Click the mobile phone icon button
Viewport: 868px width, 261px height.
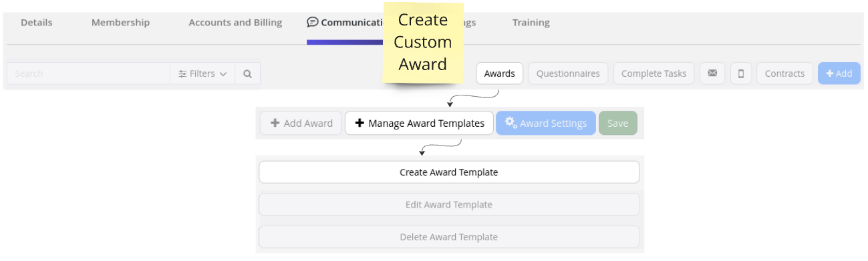click(x=740, y=73)
